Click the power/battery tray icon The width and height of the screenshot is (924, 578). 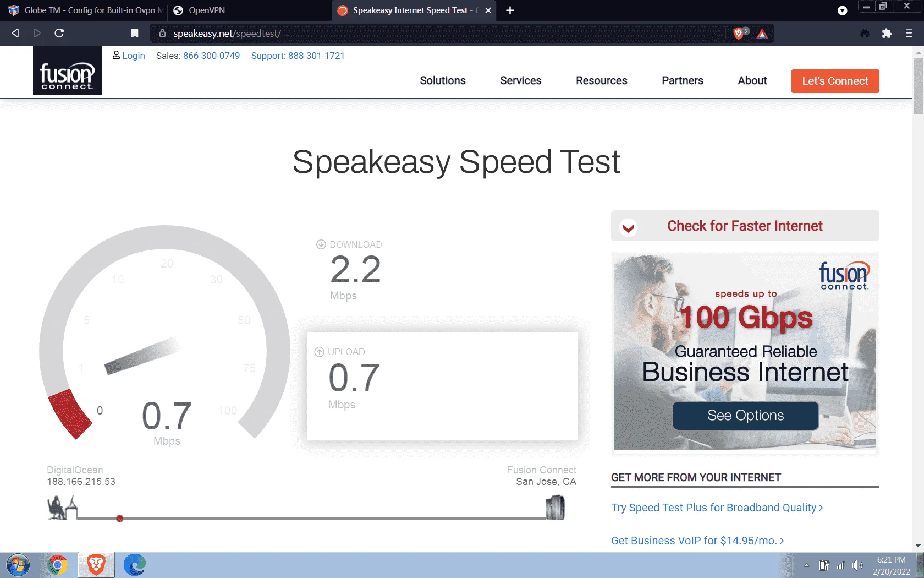pyautogui.click(x=824, y=565)
